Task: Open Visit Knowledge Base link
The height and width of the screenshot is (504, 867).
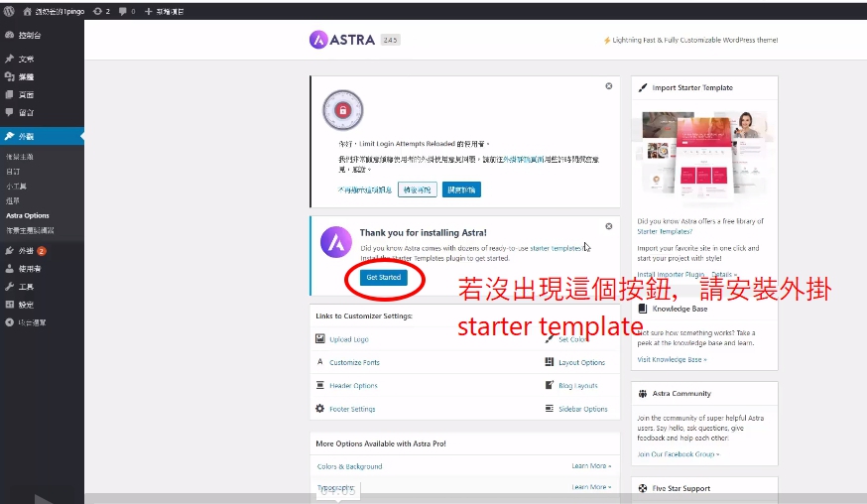Action: pos(672,359)
